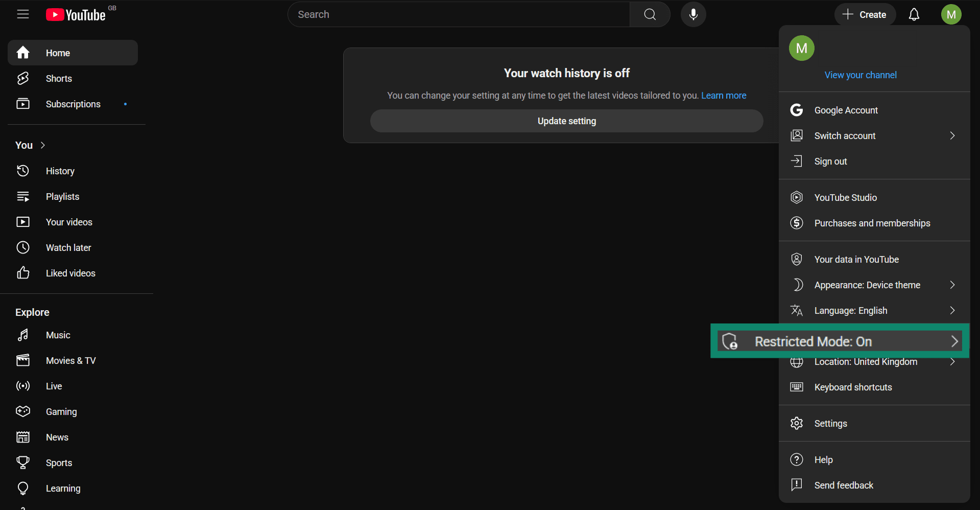Click the green M avatar circle
Image resolution: width=980 pixels, height=510 pixels.
tap(801, 48)
